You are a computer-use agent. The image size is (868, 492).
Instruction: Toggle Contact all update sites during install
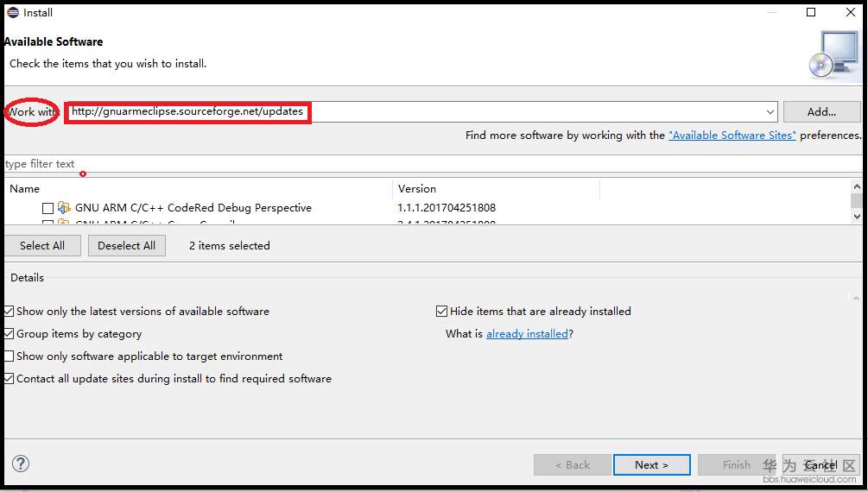coord(9,379)
